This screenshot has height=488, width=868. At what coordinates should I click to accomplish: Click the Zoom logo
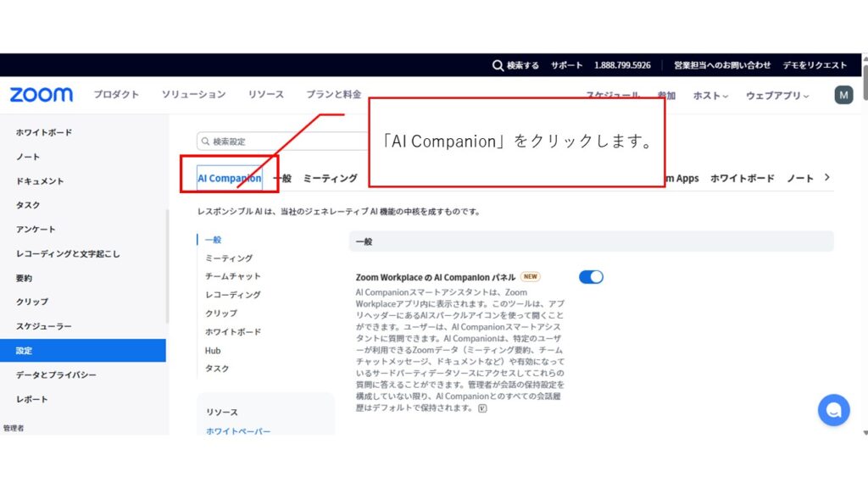click(42, 95)
